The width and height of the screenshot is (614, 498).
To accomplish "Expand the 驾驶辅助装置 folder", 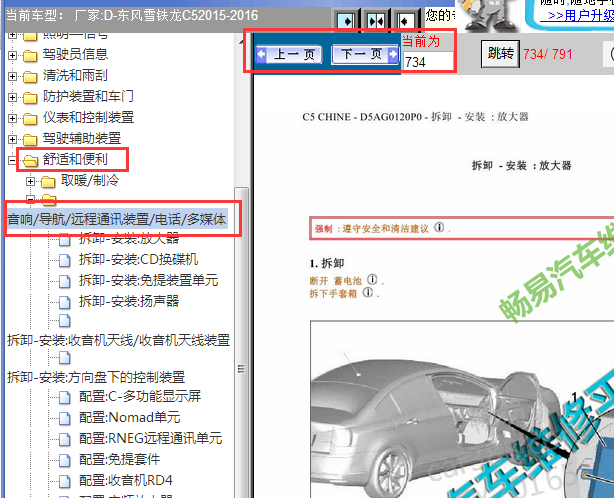I will tap(12, 139).
